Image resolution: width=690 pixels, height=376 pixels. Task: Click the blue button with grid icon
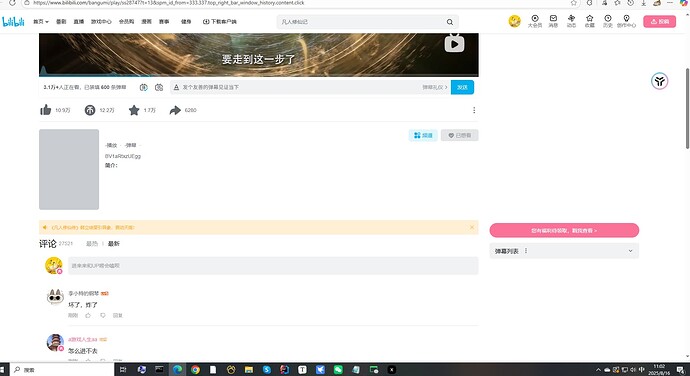click(423, 135)
